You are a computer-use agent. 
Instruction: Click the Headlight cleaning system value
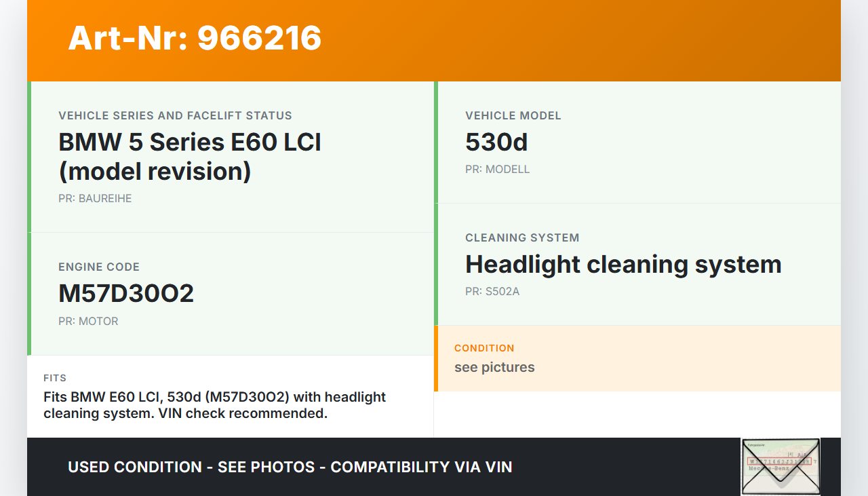(x=623, y=265)
